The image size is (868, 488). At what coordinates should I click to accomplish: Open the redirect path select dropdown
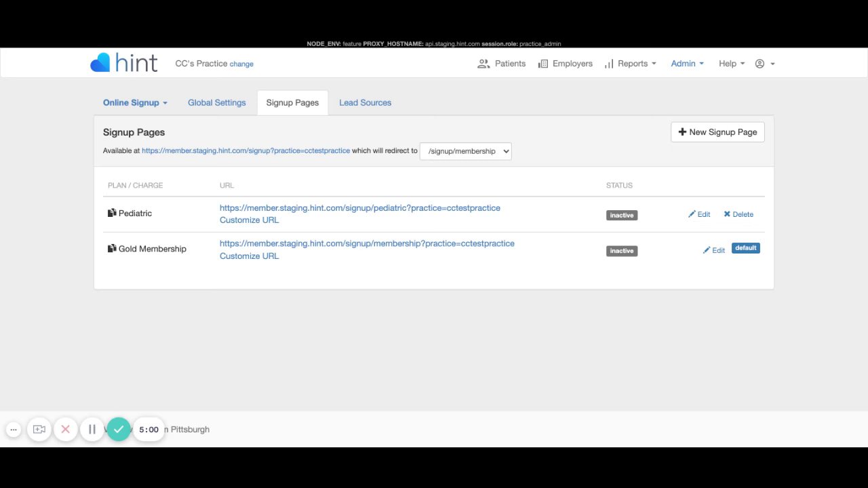(465, 151)
